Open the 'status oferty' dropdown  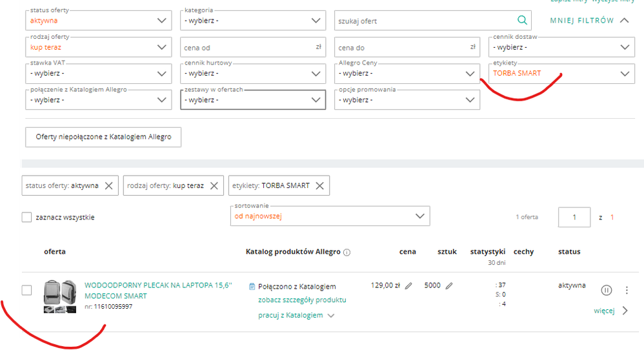coord(99,21)
